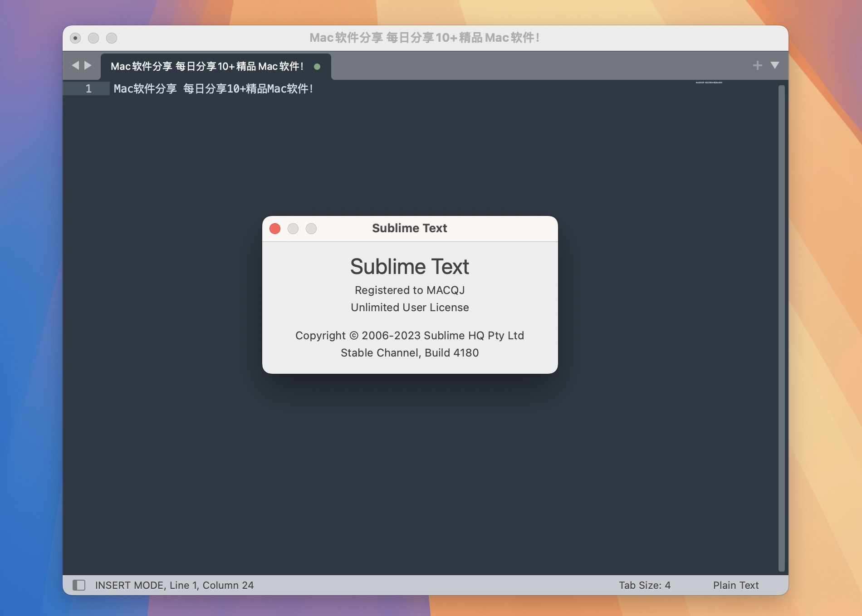
Task: Click the large Sublime Text heading
Action: [x=410, y=267]
